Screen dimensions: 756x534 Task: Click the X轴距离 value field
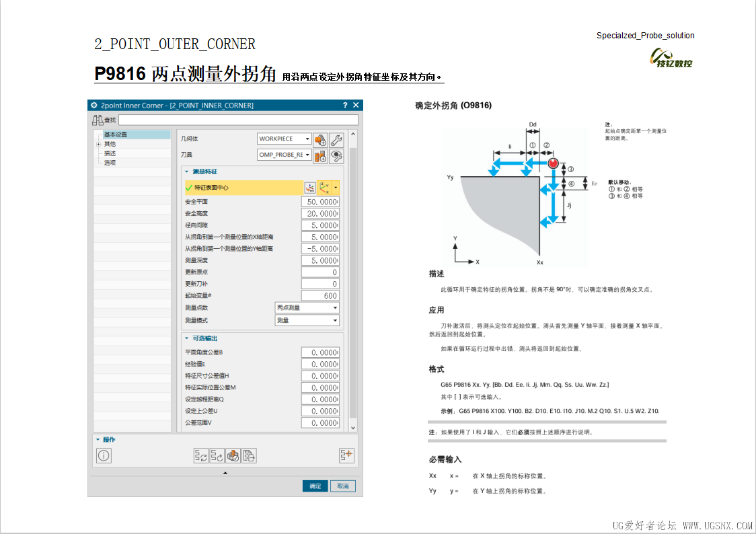320,237
